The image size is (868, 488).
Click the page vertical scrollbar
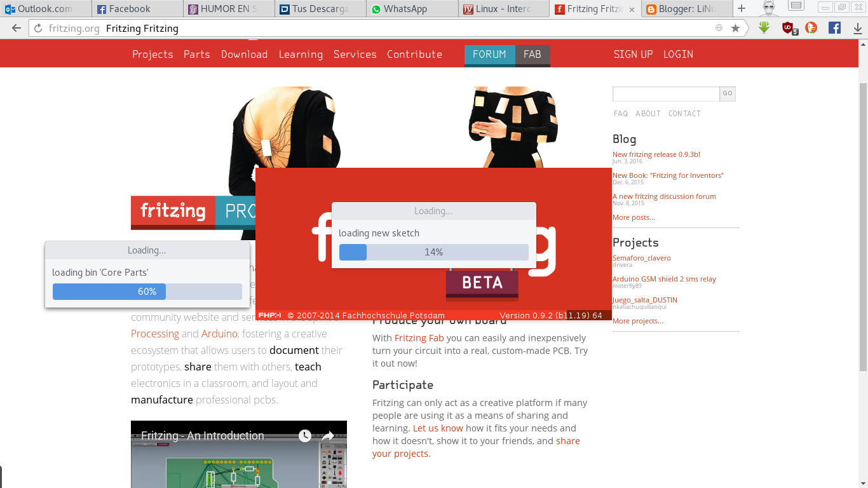pos(863,226)
